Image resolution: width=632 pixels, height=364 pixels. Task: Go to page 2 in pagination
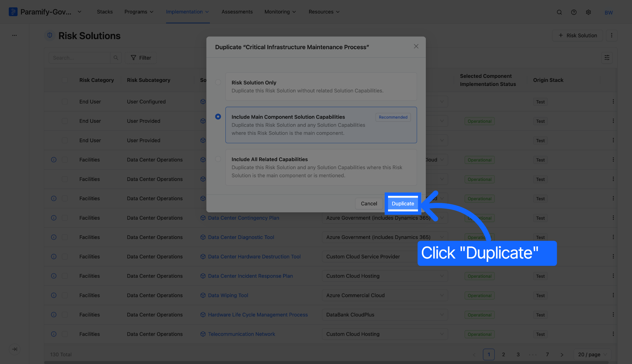(x=503, y=355)
